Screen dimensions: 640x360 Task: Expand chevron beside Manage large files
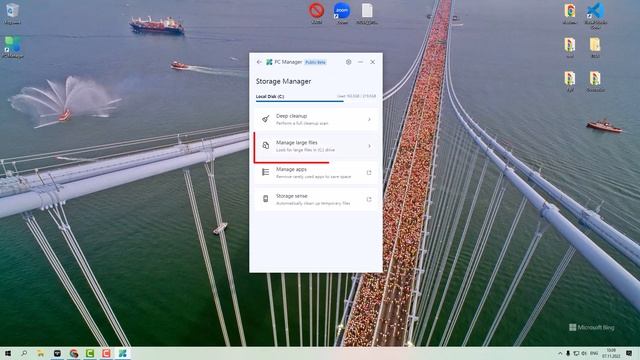click(x=369, y=146)
